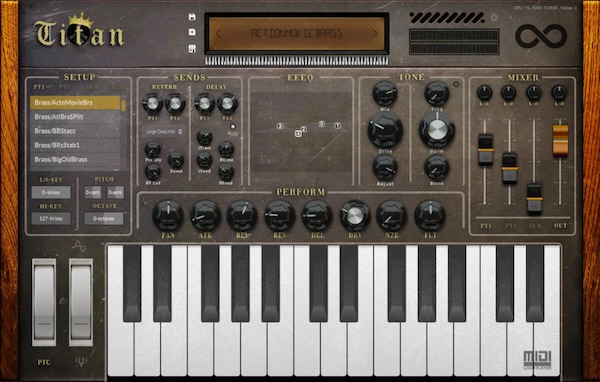
Task: Click the OUT channel L-R pan knob
Action: 559,93
